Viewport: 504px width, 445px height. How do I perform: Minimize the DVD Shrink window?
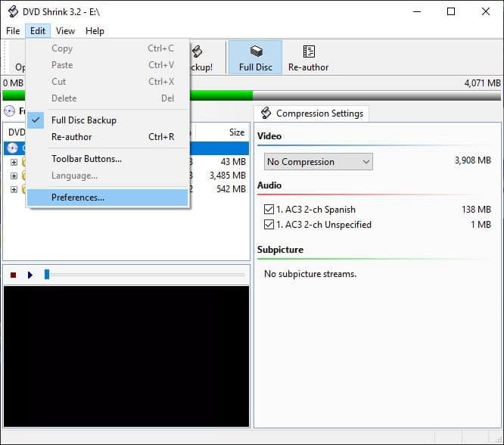pos(417,11)
